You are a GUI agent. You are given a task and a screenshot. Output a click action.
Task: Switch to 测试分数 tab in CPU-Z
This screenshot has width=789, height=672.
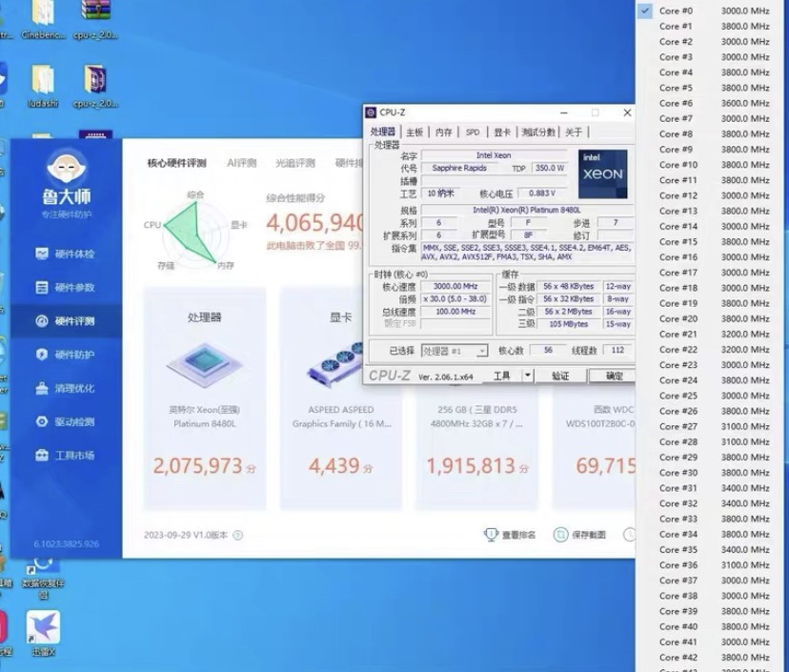[x=537, y=132]
